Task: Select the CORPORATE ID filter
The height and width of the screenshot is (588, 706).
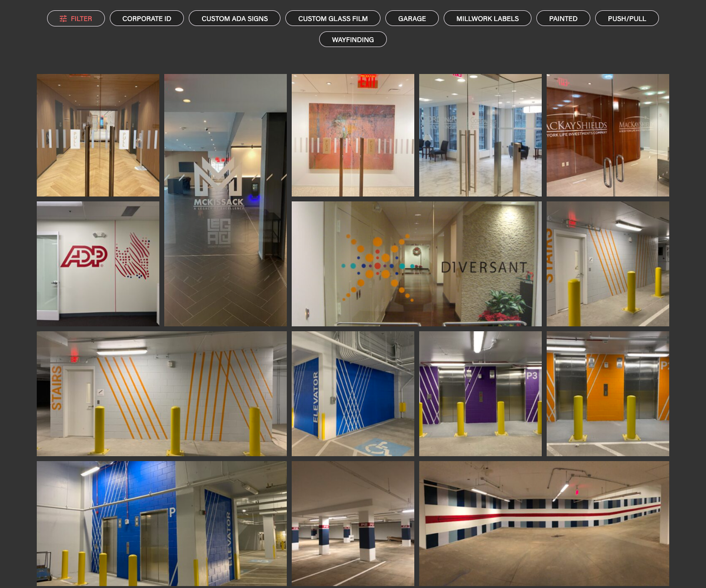Action: pyautogui.click(x=146, y=19)
